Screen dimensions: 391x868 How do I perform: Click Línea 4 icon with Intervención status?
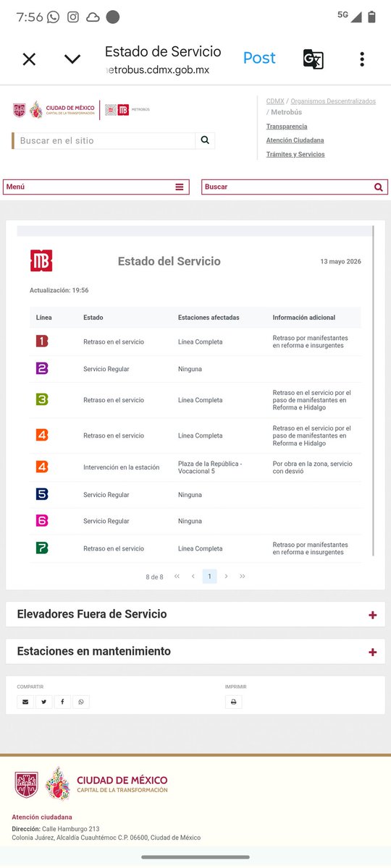(42, 467)
